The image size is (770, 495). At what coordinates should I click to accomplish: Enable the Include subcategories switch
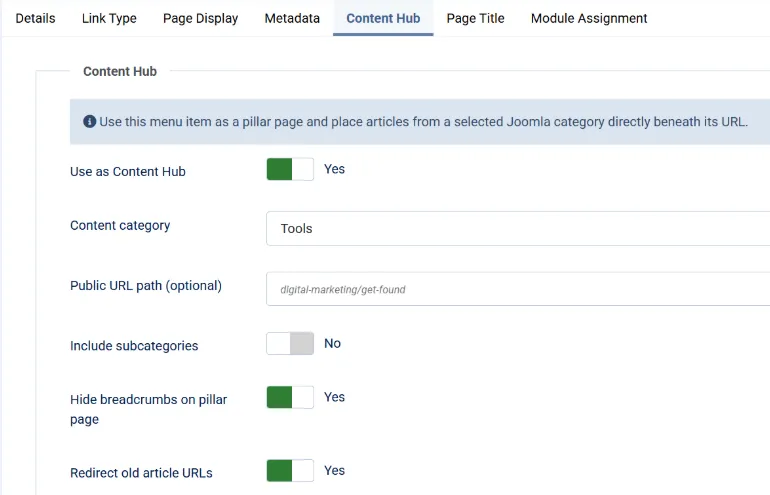click(x=290, y=344)
